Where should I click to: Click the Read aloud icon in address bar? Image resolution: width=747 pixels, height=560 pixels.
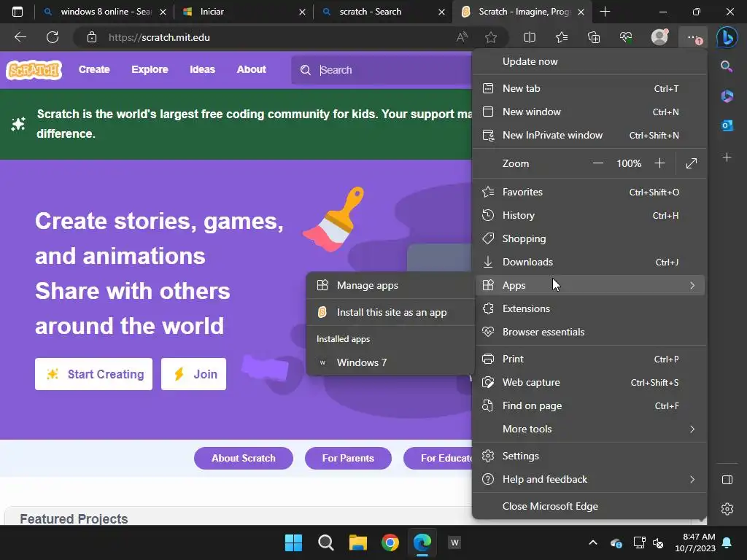click(x=462, y=37)
